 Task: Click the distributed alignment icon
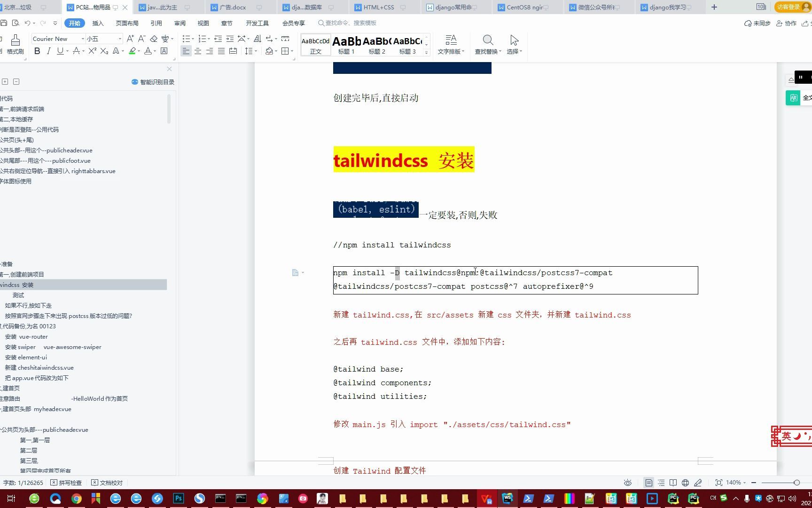[x=233, y=51]
